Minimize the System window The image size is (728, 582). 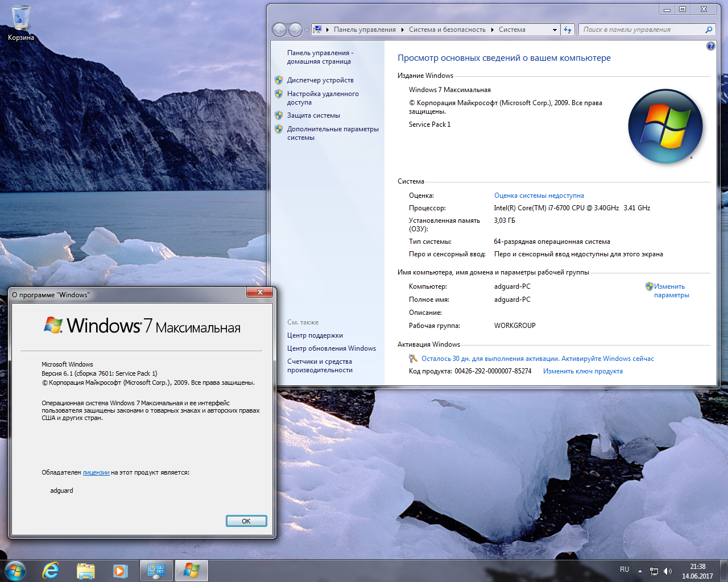click(x=667, y=9)
